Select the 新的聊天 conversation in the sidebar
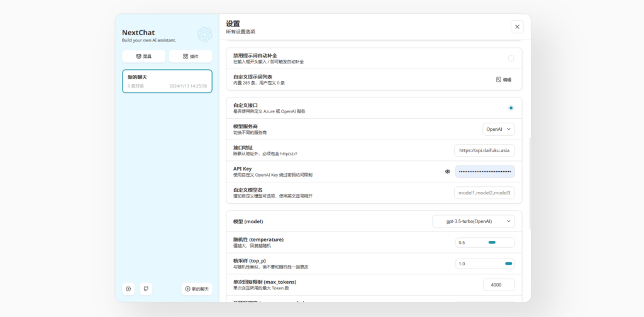Screen dimensions: 644x317 tap(167, 81)
